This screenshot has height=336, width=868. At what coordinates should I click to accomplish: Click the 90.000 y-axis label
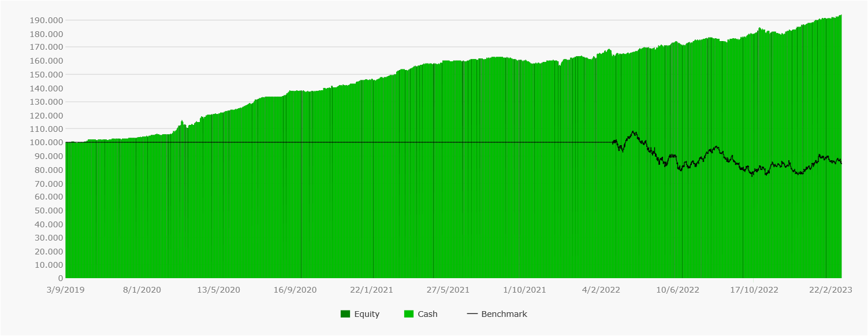point(49,156)
